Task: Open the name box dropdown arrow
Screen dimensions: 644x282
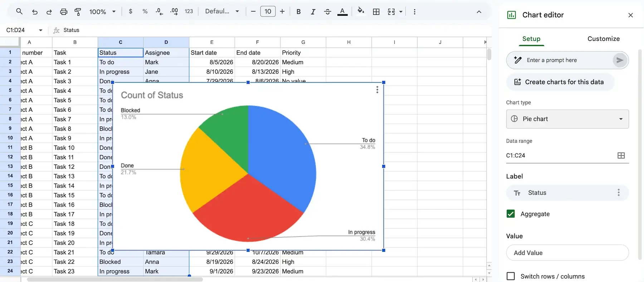Action: 40,30
